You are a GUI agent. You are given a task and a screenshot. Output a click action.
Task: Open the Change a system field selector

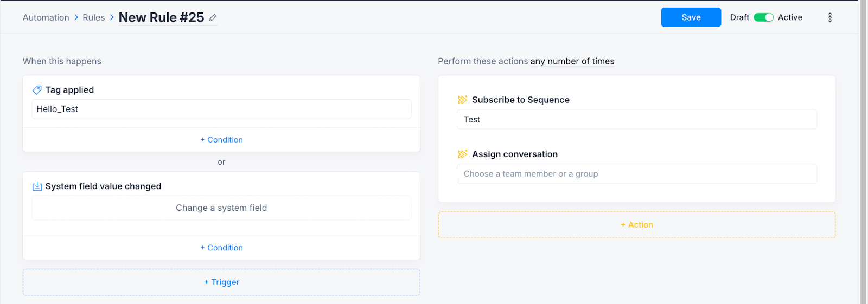coord(221,208)
